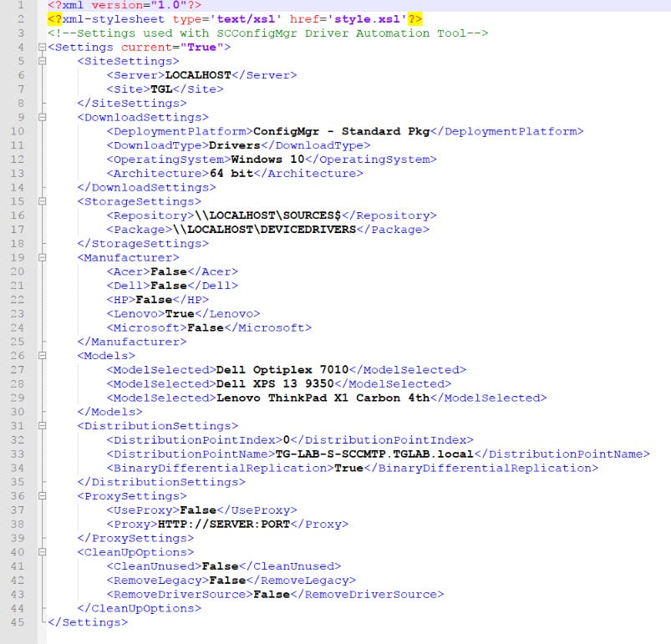Collapse the Settings root node fold marker
Image resolution: width=671 pixels, height=644 pixels.
(42, 47)
